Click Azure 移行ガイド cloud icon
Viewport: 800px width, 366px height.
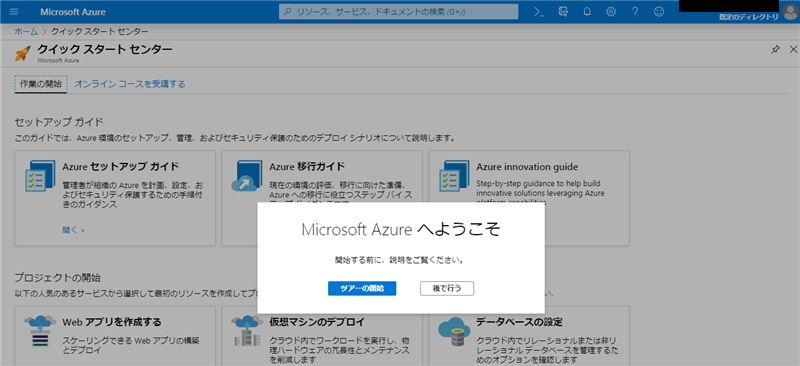(x=247, y=176)
